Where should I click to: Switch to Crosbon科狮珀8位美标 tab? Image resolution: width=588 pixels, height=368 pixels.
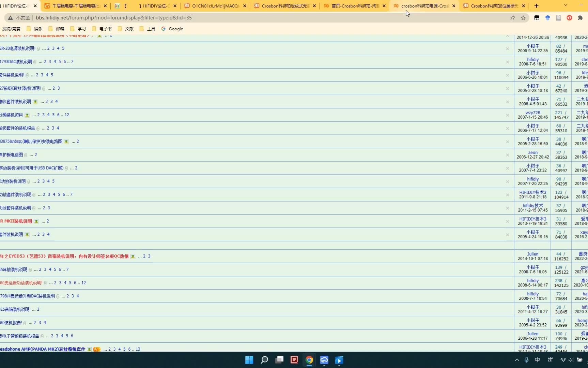coord(495,6)
